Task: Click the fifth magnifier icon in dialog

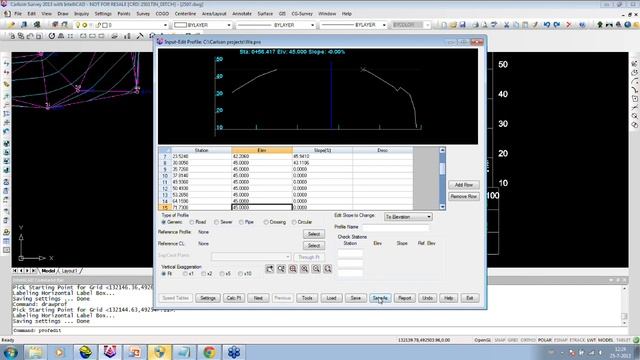Action: [316, 269]
